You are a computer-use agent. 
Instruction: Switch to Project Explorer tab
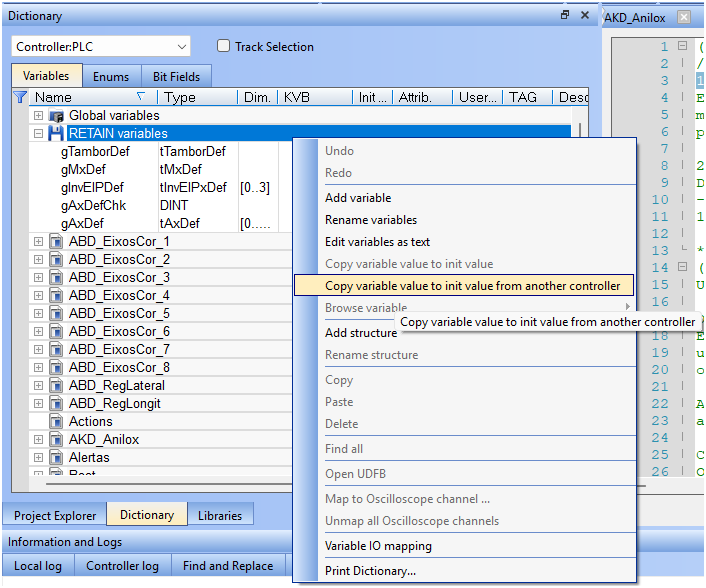pos(55,515)
